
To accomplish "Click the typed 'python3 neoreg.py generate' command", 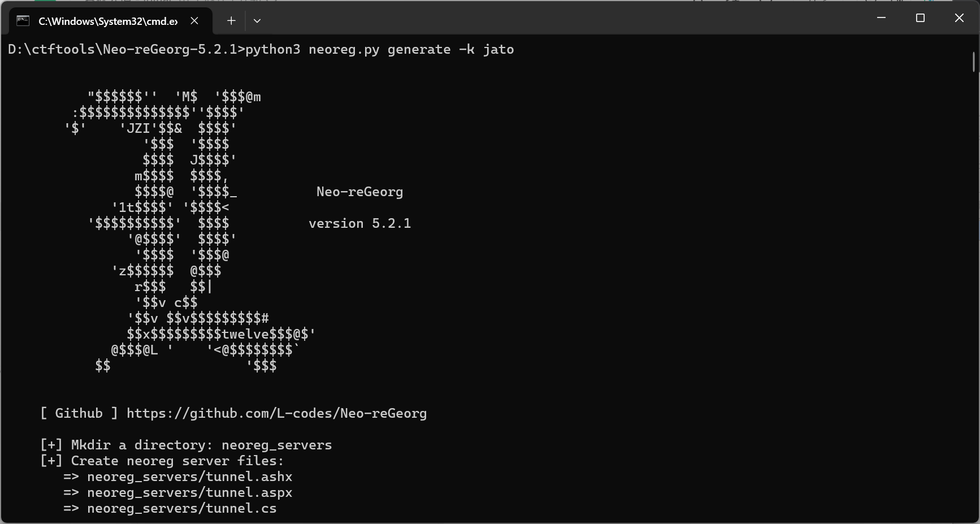I will 348,49.
